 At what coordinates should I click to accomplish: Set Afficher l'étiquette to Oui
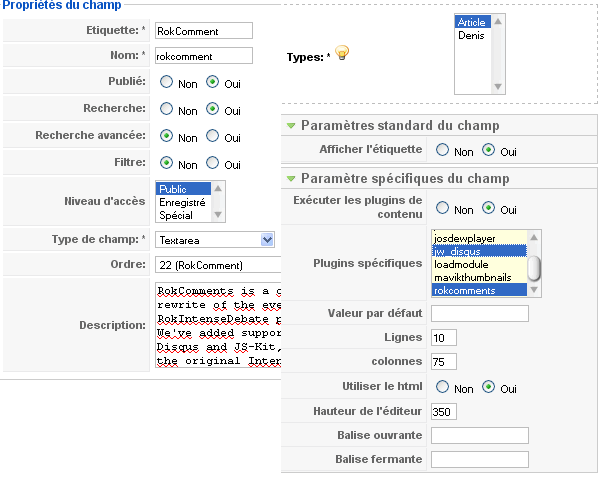point(488,150)
